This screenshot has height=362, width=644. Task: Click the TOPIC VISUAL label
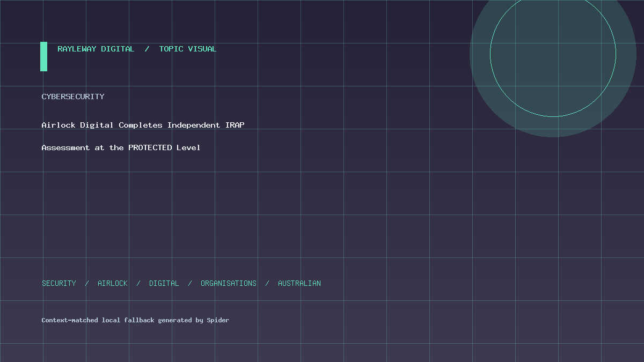click(188, 49)
